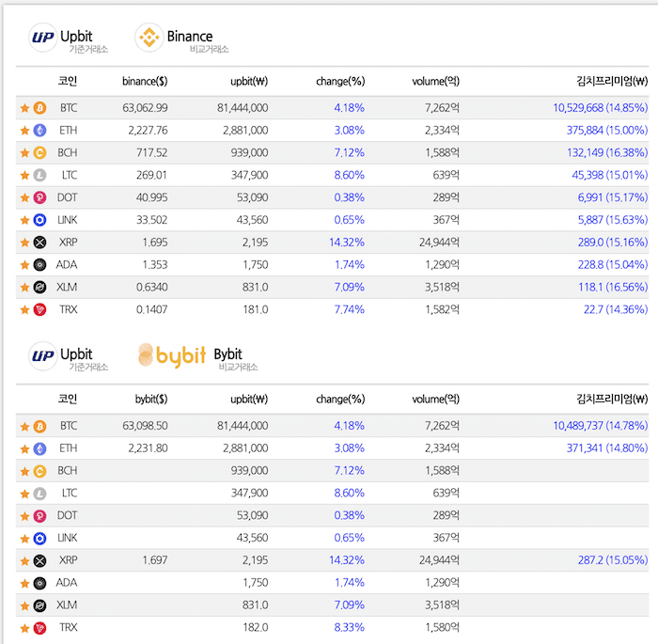Sort by change(%) header in Binance table
This screenshot has width=658, height=644.
[x=340, y=81]
